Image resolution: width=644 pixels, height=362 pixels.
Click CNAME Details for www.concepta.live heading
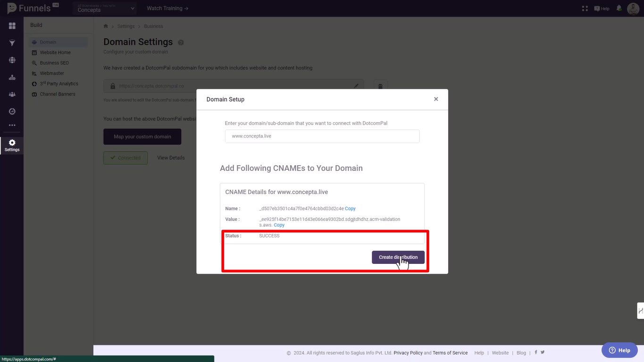pos(276,192)
